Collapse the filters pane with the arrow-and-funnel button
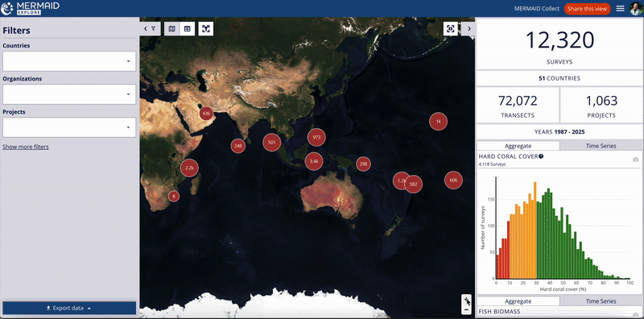 (x=150, y=29)
